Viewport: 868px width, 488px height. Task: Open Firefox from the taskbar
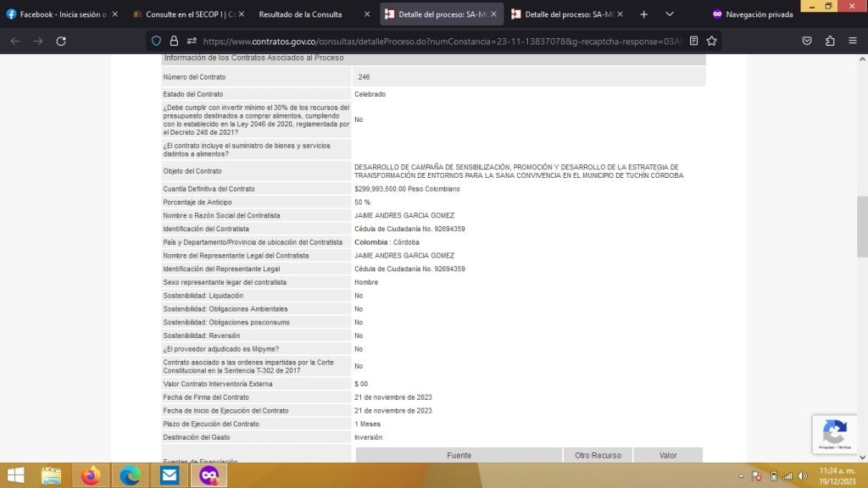91,475
